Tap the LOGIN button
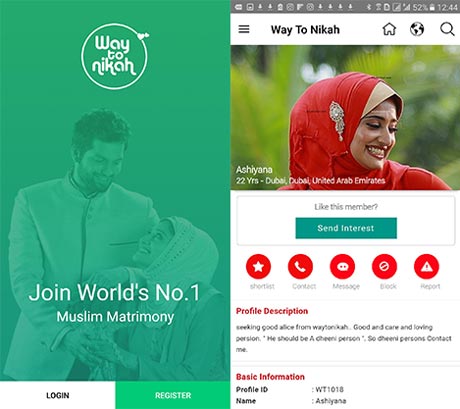Viewport: 460px width, 409px height. (x=58, y=395)
